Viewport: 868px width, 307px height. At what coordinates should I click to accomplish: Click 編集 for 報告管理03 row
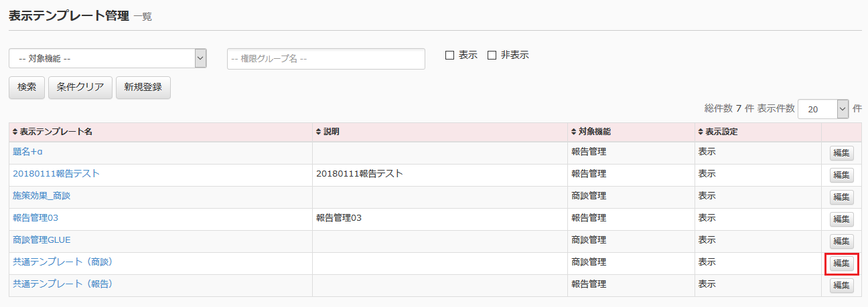[841, 219]
